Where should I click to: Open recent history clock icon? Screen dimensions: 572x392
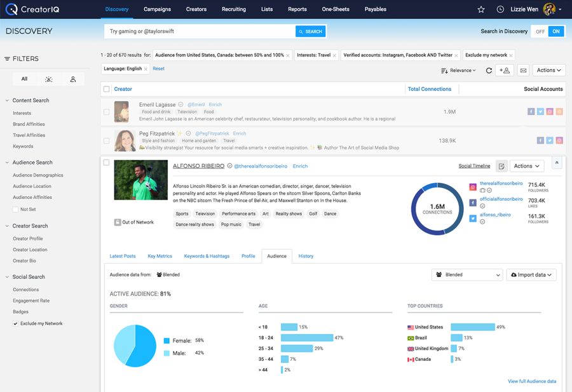(500, 10)
